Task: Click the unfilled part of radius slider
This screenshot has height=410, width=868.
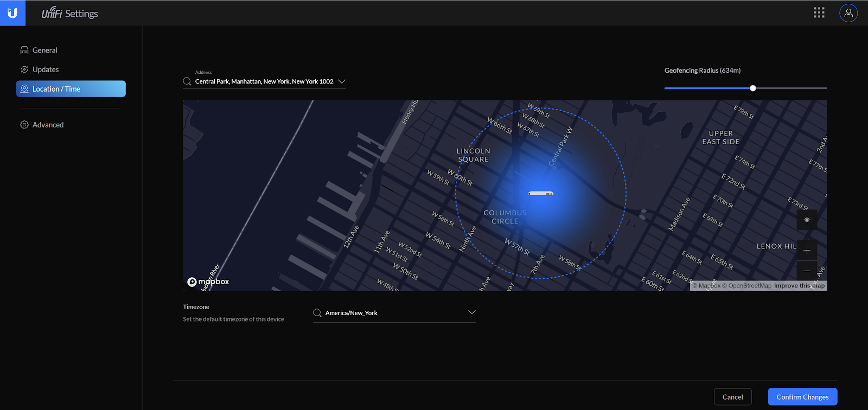Action: pyautogui.click(x=792, y=88)
